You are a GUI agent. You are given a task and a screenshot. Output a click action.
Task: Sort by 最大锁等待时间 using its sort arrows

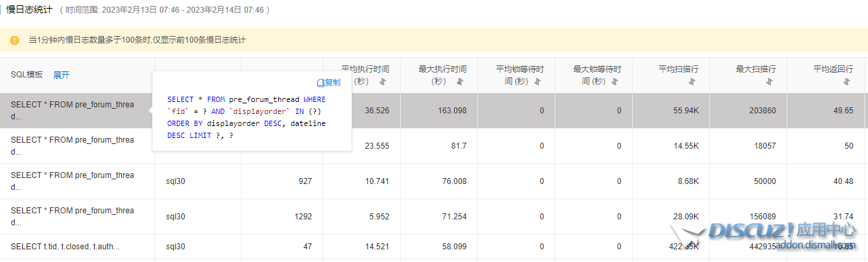[615, 81]
